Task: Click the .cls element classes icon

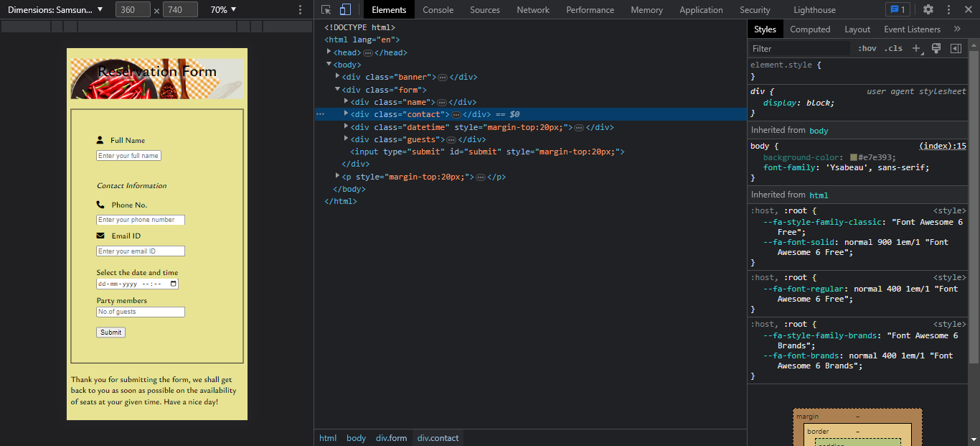Action: coord(894,47)
